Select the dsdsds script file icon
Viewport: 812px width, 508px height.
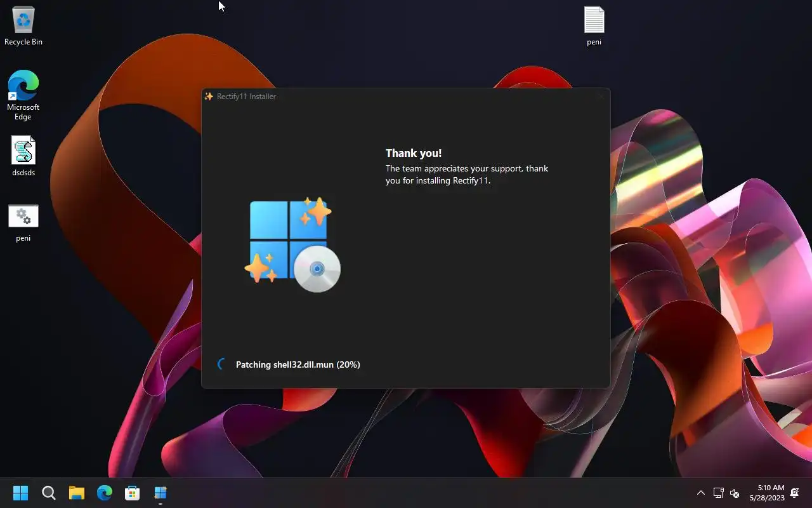(x=23, y=157)
